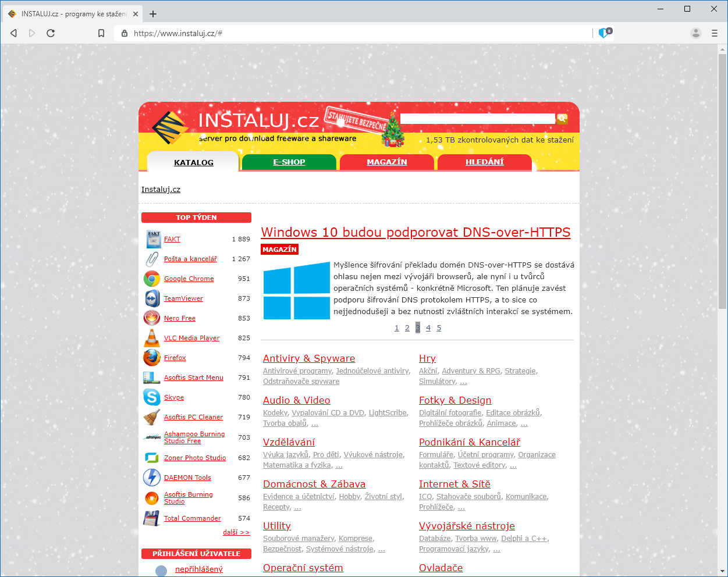Go to article slide number 4

(x=428, y=328)
